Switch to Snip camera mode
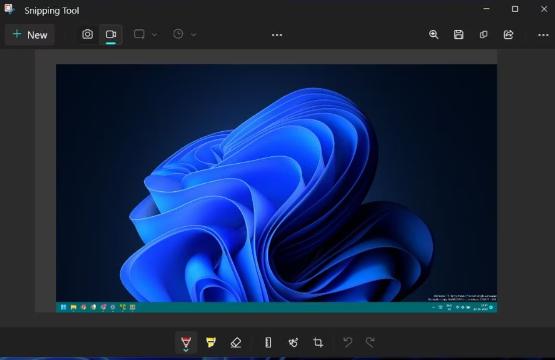Viewport: 555px width, 360px height. 88,34
